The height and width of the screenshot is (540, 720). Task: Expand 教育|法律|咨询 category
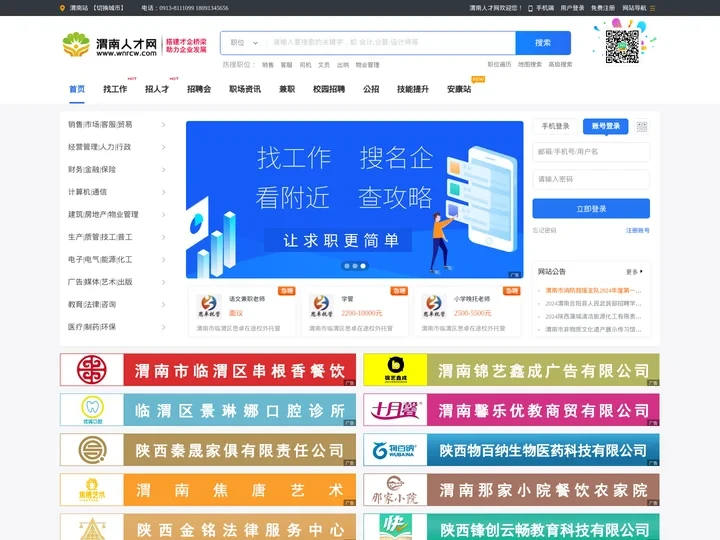point(117,304)
